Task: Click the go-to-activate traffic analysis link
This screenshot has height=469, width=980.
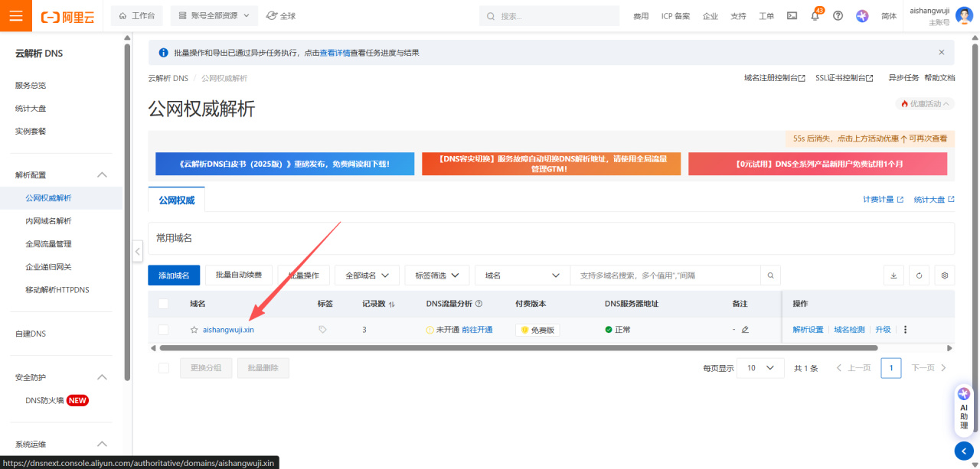Action: [x=477, y=330]
